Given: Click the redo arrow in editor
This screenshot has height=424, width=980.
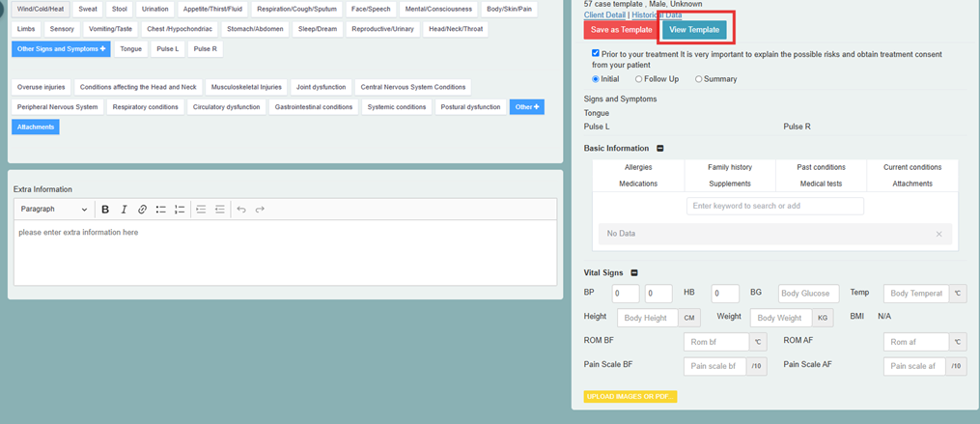Looking at the screenshot, I should (260, 210).
